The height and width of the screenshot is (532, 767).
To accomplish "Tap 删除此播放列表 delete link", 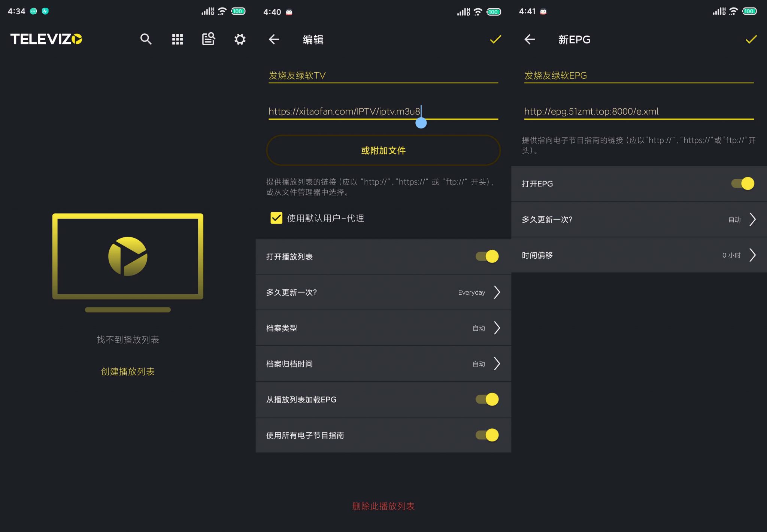I will (x=383, y=506).
